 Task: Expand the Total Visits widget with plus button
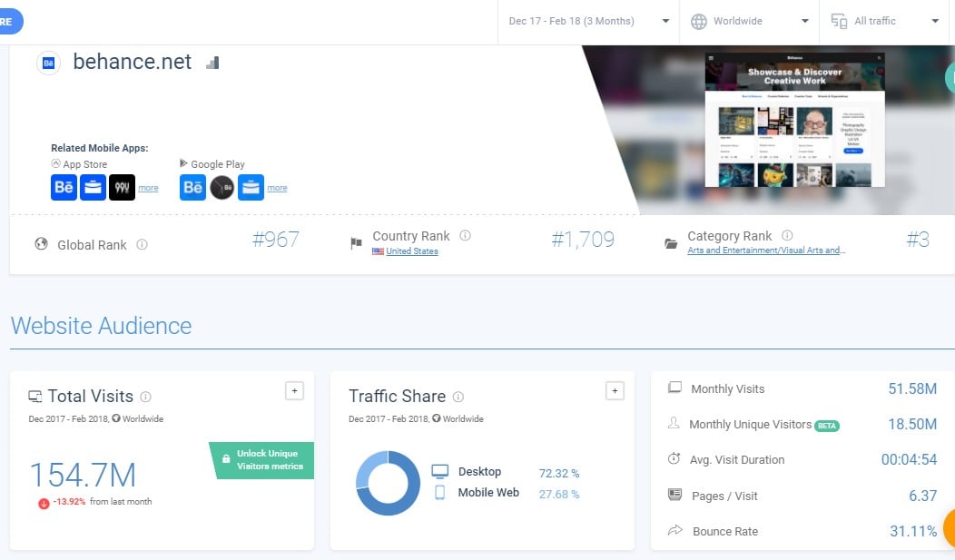[293, 390]
